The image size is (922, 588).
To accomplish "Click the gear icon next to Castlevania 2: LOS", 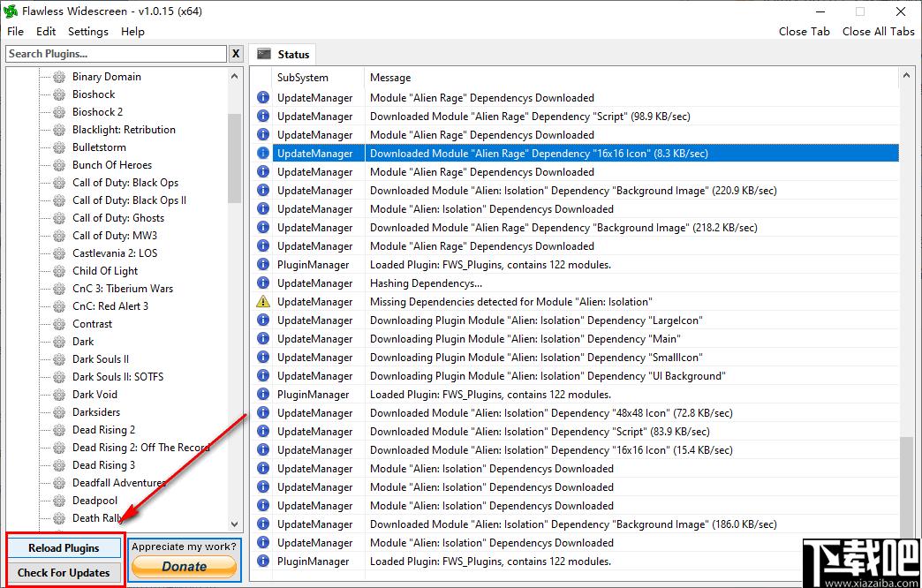I will pos(59,253).
